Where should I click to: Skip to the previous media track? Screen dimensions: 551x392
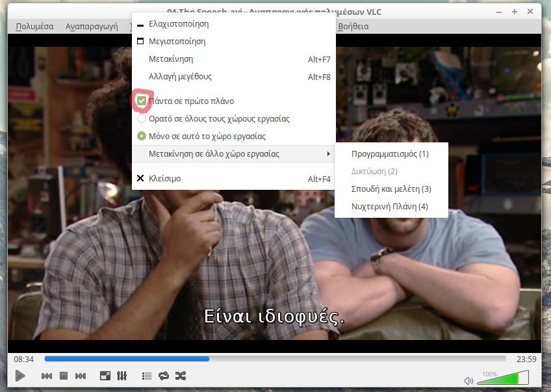(x=47, y=376)
